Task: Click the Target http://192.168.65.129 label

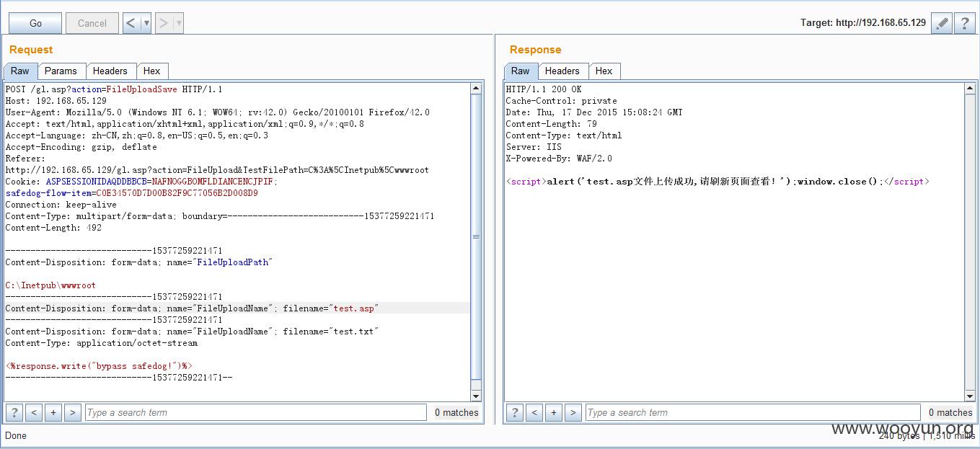Action: click(x=863, y=23)
